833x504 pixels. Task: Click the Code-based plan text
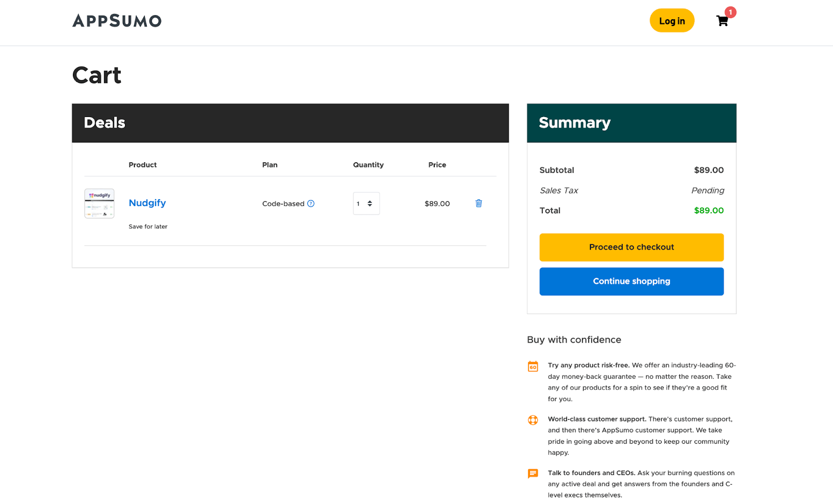pyautogui.click(x=283, y=203)
